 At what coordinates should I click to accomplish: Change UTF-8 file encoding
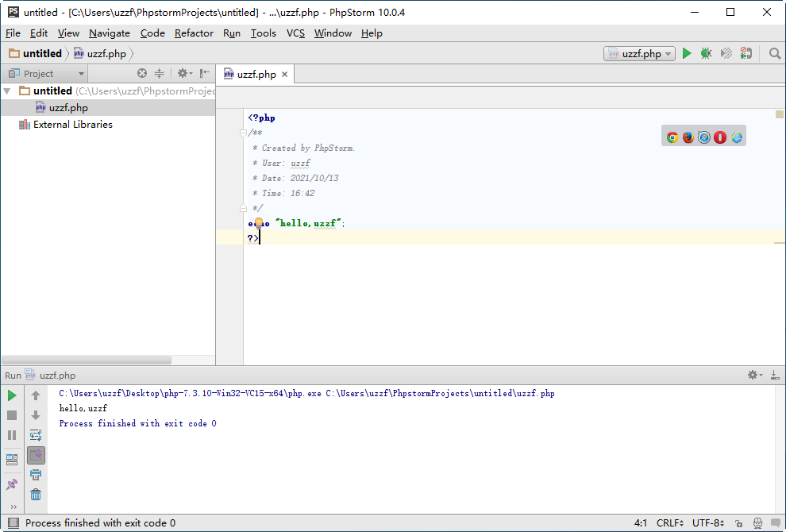click(708, 523)
